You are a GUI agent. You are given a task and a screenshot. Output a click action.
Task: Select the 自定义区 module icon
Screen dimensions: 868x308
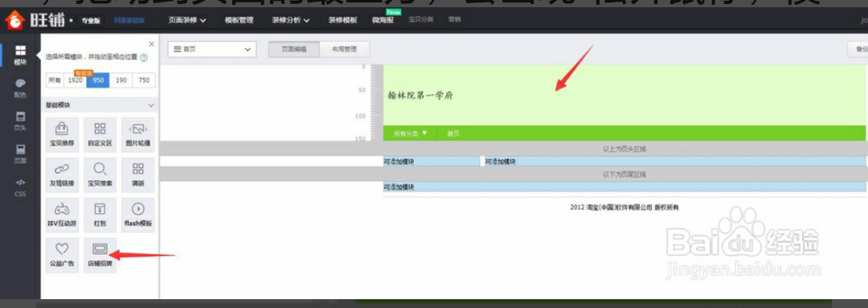(x=100, y=135)
